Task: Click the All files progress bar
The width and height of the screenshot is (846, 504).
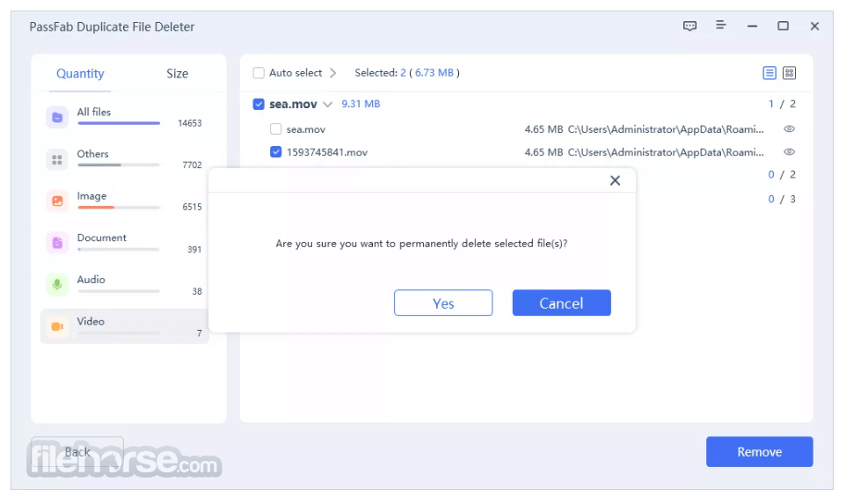Action: click(119, 123)
